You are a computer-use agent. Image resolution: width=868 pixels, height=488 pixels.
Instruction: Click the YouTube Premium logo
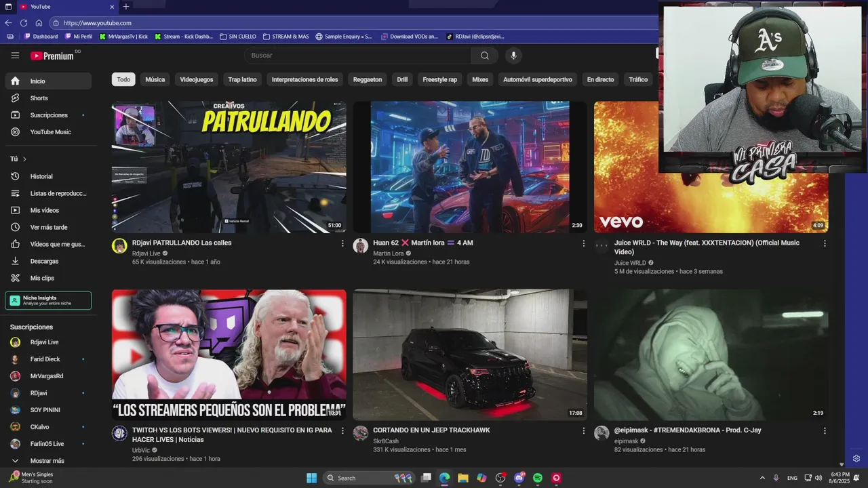coord(52,56)
